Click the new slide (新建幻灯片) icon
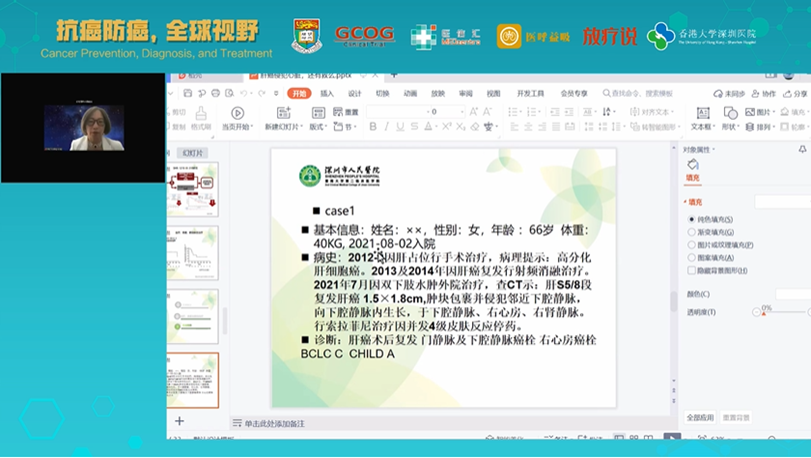This screenshot has height=458, width=811. pos(283,113)
